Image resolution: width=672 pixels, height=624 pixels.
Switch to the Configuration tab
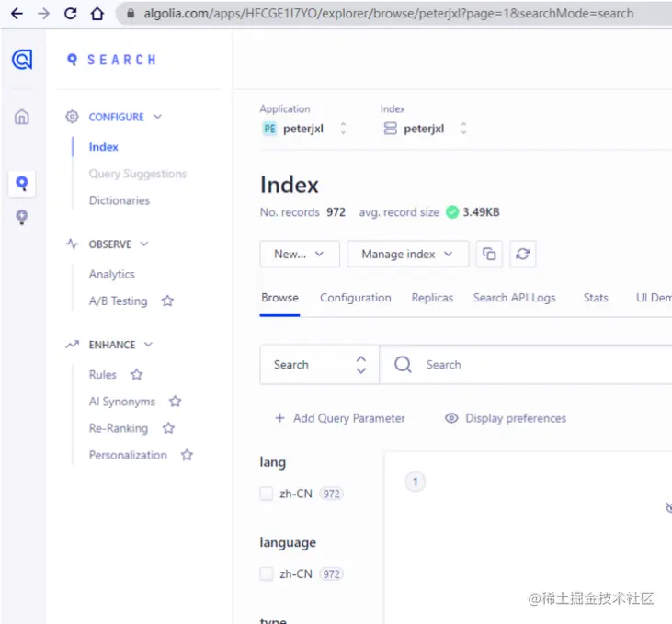click(x=355, y=298)
